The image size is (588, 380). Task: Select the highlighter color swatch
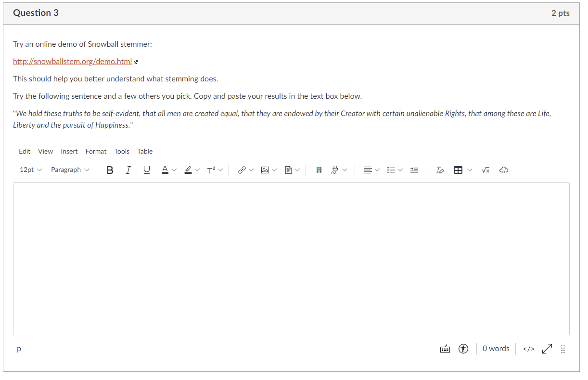click(189, 170)
